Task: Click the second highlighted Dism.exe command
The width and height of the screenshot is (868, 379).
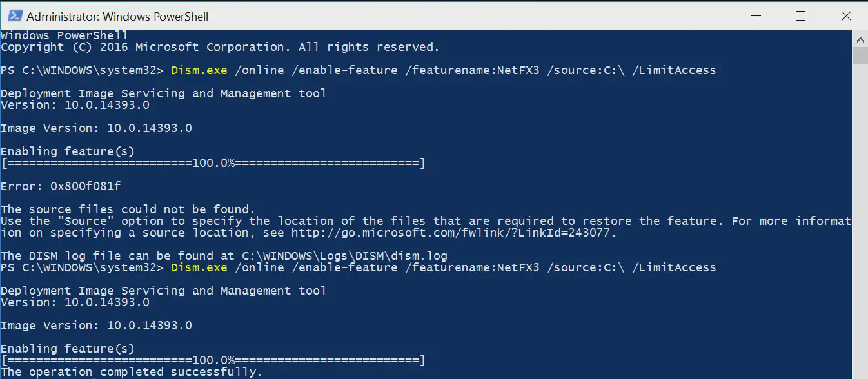Action: (199, 267)
